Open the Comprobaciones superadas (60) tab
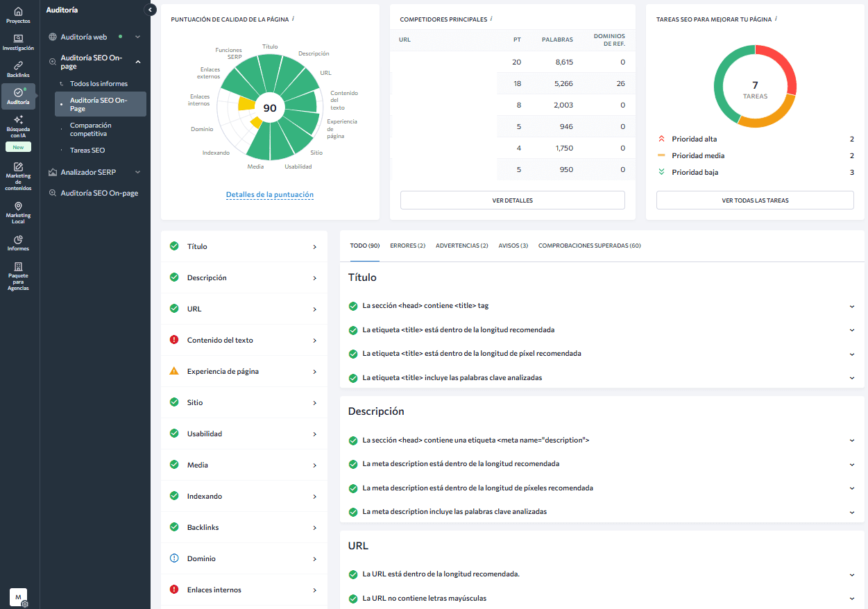The image size is (868, 609). pos(589,246)
